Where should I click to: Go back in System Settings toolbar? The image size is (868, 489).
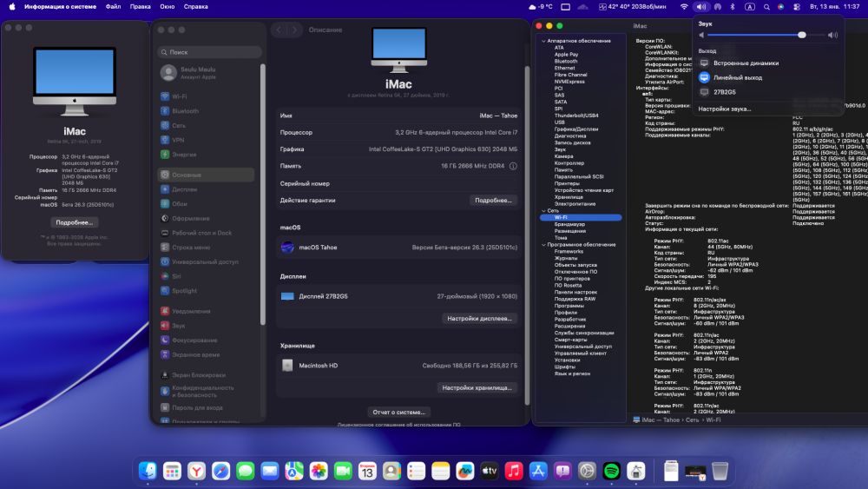pos(279,30)
